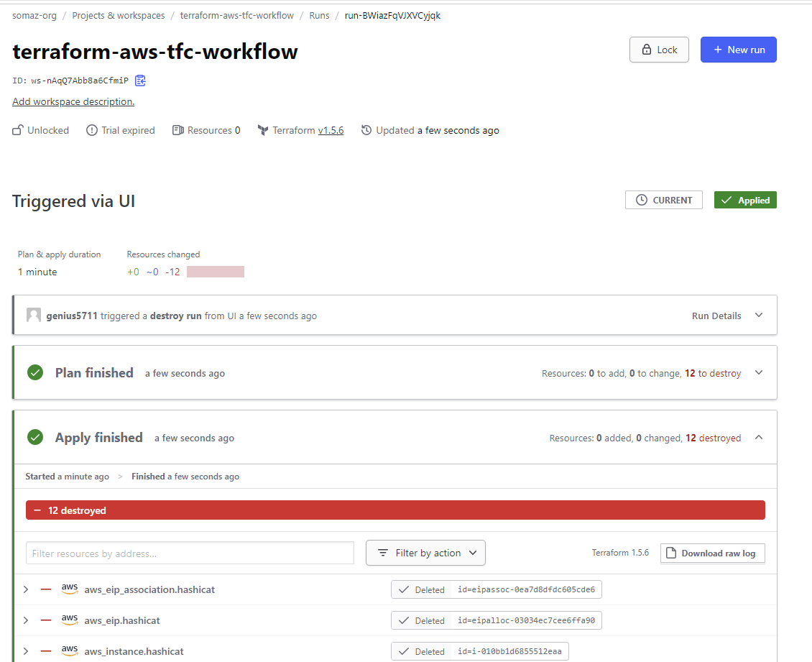Click the Resources icon next to Resources 0
812x662 pixels.
177,130
